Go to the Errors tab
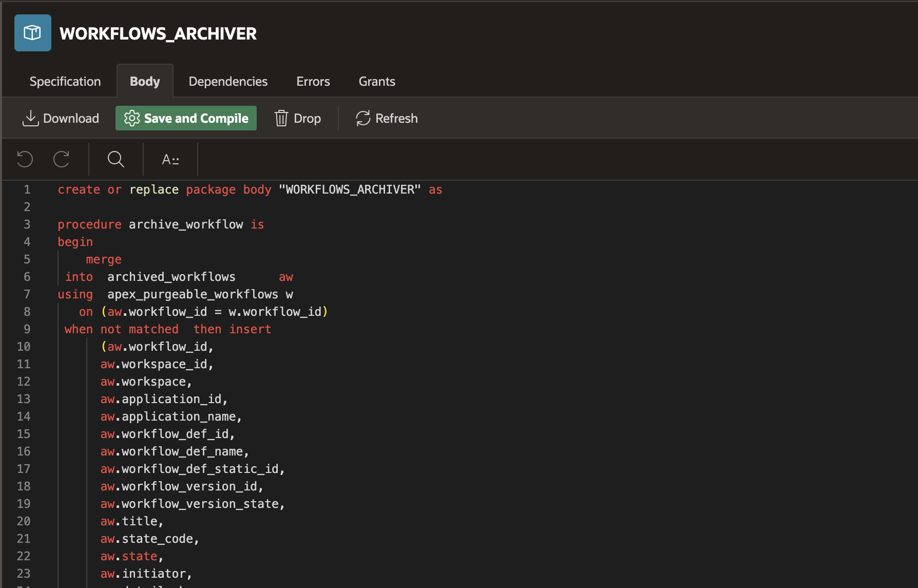918x588 pixels. pyautogui.click(x=313, y=81)
